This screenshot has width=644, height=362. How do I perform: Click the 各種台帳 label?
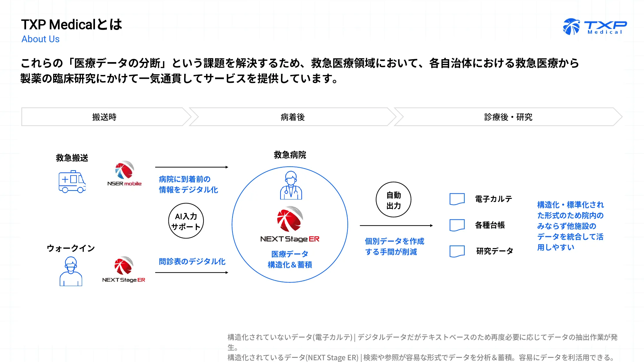click(490, 225)
